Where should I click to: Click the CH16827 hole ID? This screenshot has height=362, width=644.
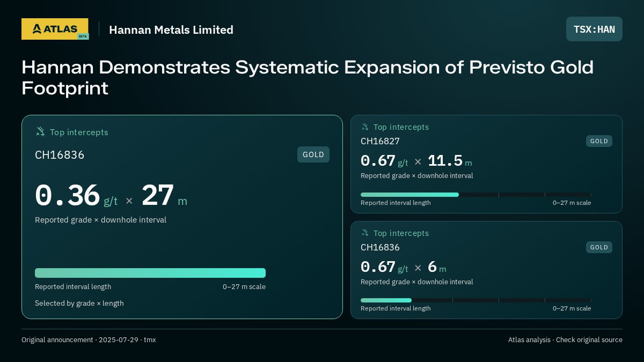point(380,141)
